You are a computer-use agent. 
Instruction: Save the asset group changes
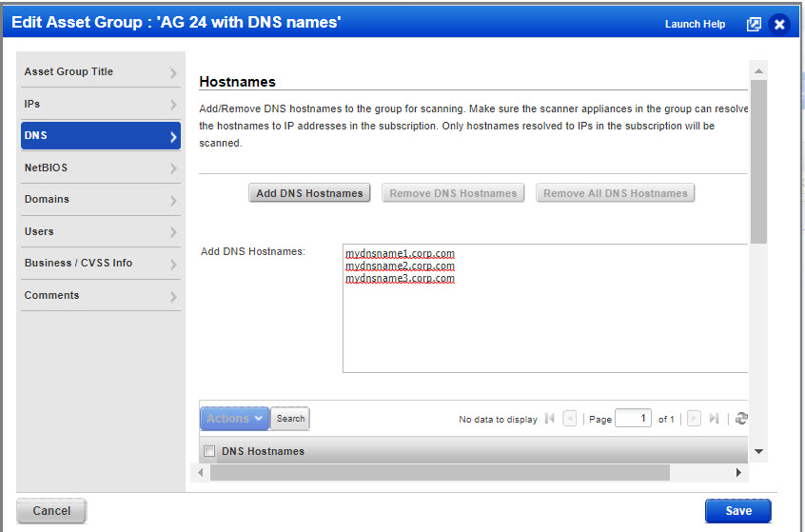(x=738, y=511)
